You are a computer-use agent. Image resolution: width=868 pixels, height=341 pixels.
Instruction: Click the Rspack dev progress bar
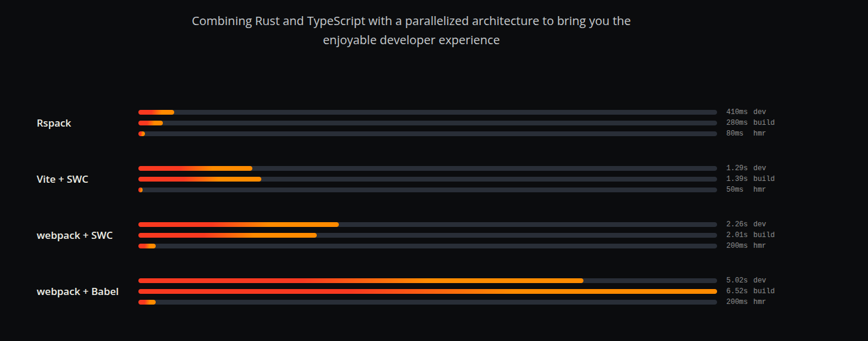(x=428, y=112)
